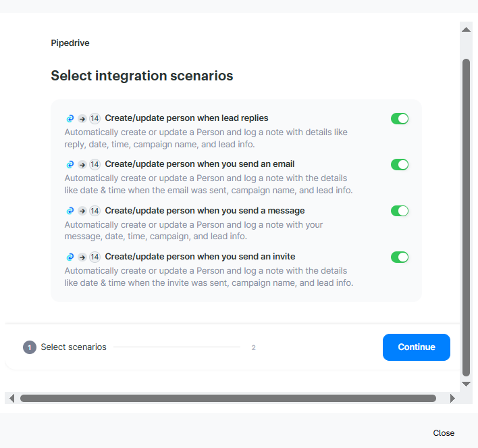Click the arrow icon in the 'send an email' row
The image size is (478, 448).
point(82,164)
